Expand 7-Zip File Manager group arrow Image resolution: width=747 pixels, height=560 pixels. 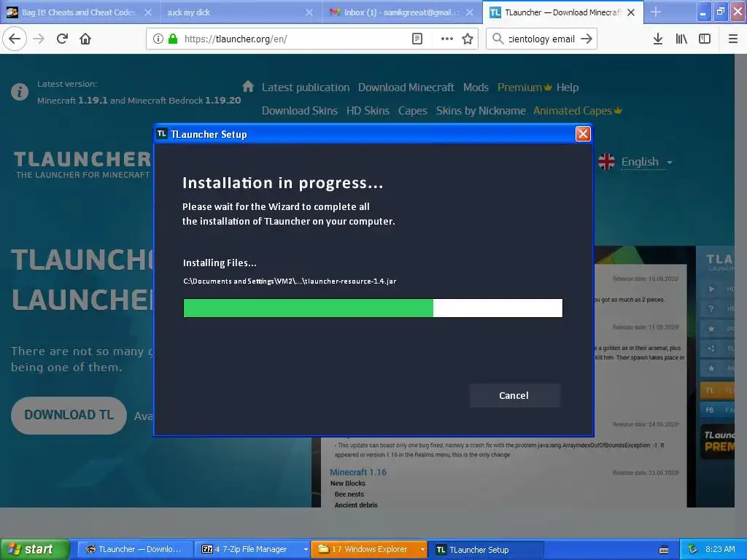[306, 550]
